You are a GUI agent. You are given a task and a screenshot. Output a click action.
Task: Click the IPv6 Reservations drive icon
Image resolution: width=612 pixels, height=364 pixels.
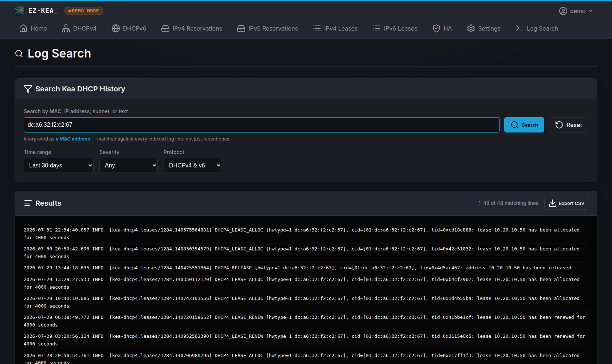tap(241, 28)
